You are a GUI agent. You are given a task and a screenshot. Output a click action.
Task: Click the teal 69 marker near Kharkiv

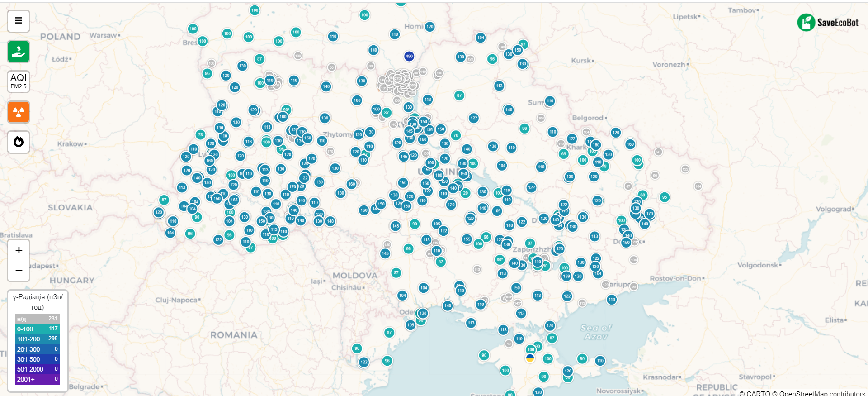pyautogui.click(x=563, y=154)
